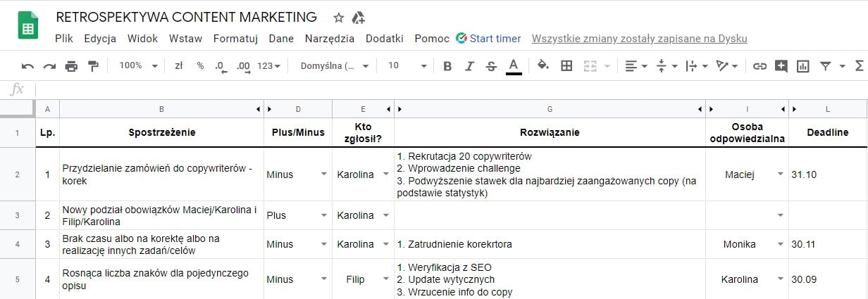
Task: Star this spreadsheet document
Action: coord(338,18)
